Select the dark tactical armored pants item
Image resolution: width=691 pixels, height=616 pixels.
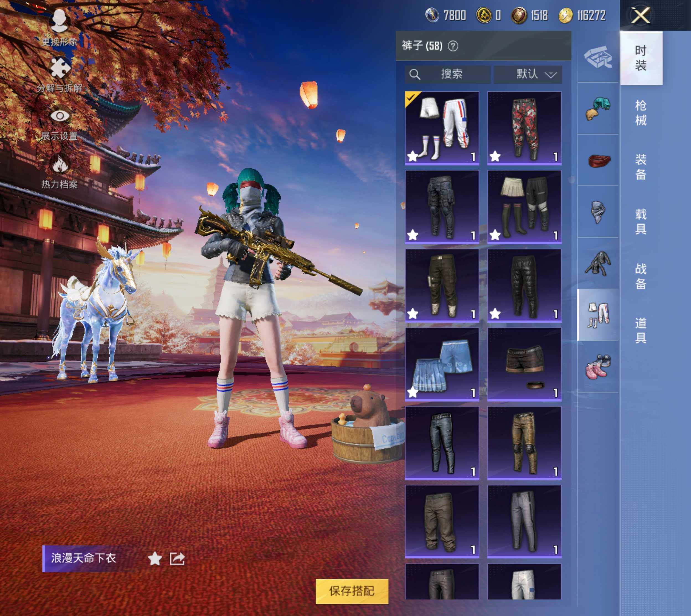442,207
